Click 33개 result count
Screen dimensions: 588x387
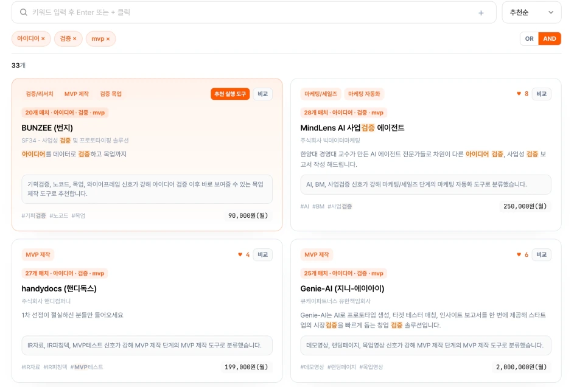pos(18,65)
